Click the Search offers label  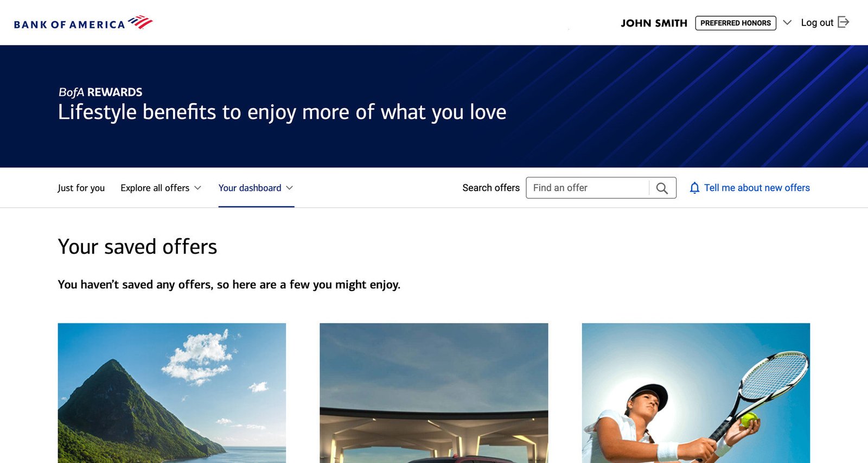(491, 188)
